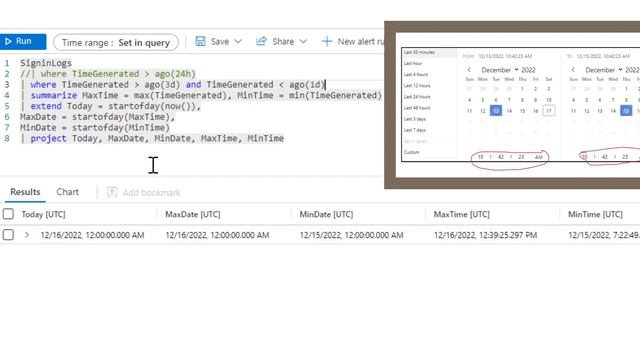Viewport: 640px width, 360px height.
Task: Select the MinDate cell 12/15/2022, 12:00:00.000 AM
Action: 351,235
